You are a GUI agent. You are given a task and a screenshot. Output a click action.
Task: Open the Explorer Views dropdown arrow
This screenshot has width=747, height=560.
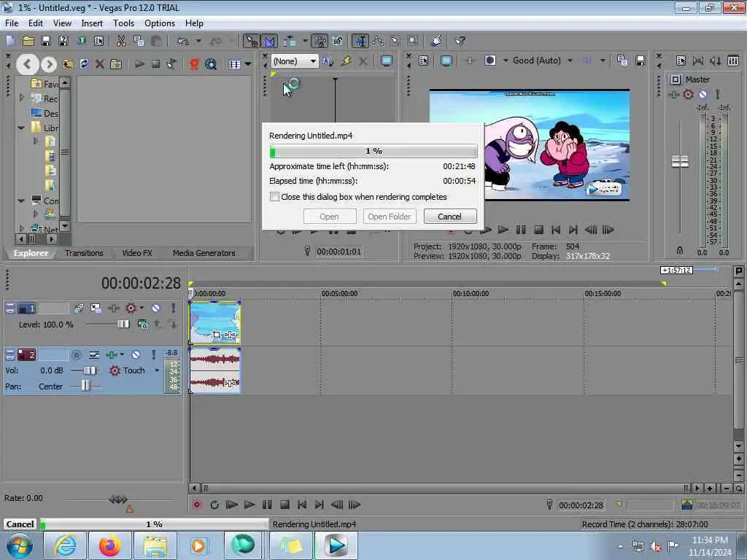point(248,64)
